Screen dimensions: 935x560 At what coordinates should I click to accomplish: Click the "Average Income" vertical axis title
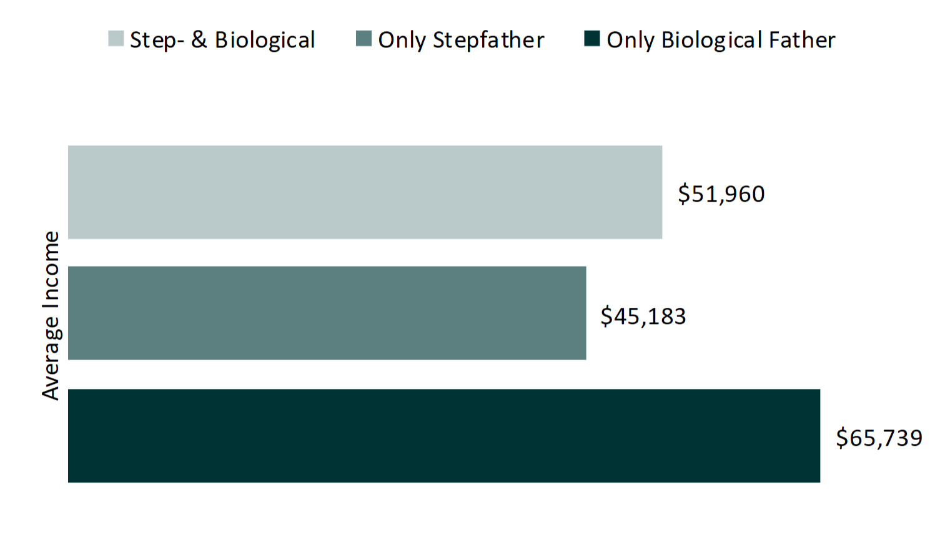pos(51,315)
